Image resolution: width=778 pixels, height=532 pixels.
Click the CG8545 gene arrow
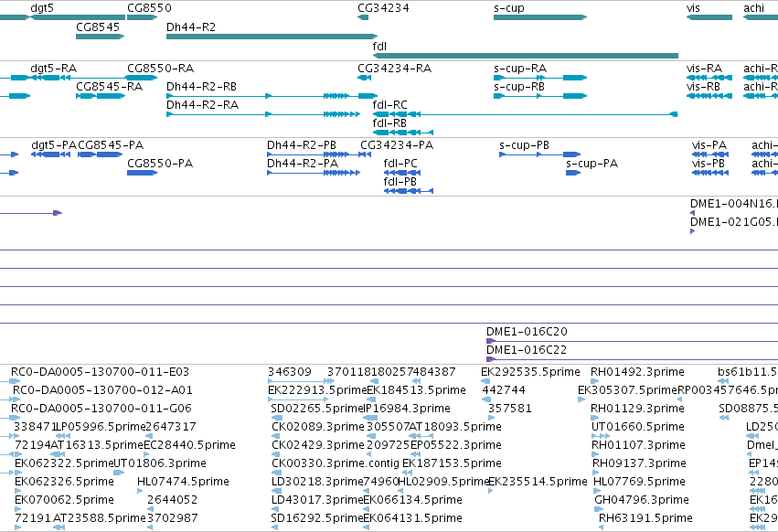[x=101, y=37]
